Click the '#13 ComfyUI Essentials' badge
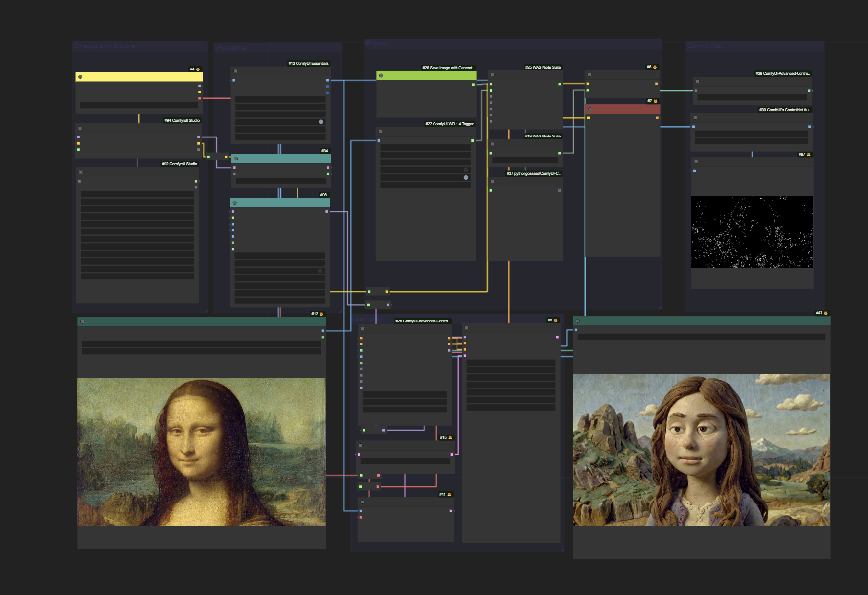The image size is (868, 595). pos(308,63)
